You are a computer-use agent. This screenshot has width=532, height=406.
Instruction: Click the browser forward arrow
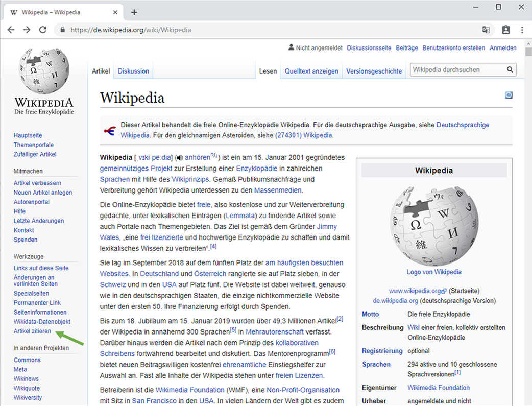coord(27,30)
